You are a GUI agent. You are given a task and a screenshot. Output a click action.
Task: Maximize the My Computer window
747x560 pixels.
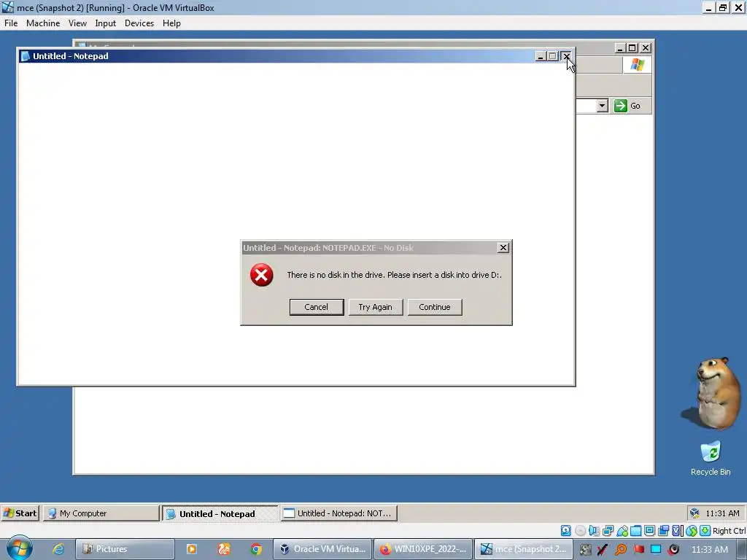pos(632,47)
